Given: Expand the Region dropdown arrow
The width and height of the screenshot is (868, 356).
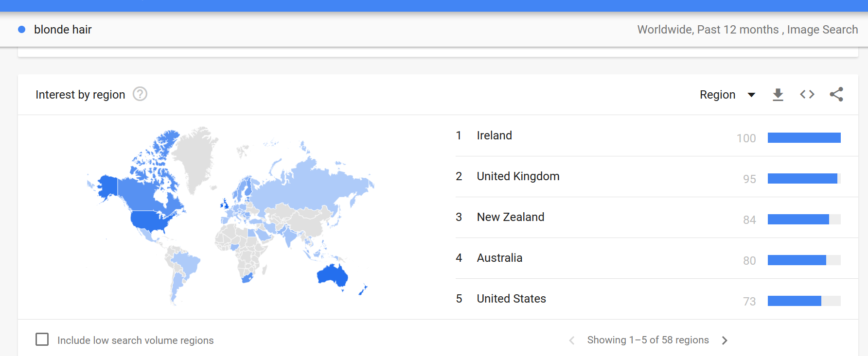Looking at the screenshot, I should point(751,95).
